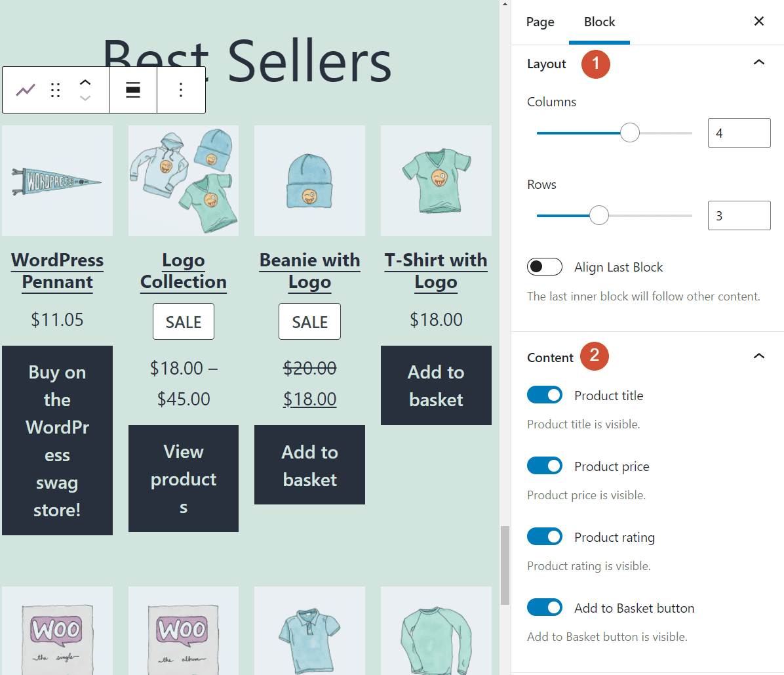Collapse the Layout section

coord(758,62)
